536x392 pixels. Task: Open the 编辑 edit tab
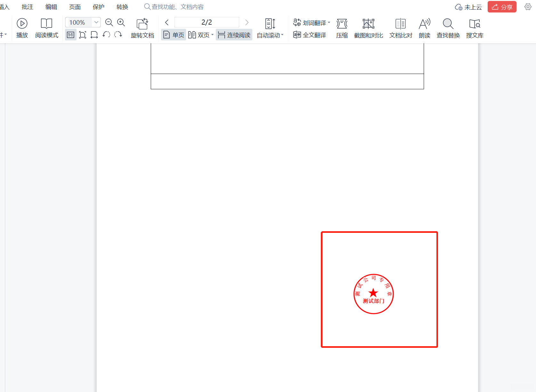(x=51, y=7)
